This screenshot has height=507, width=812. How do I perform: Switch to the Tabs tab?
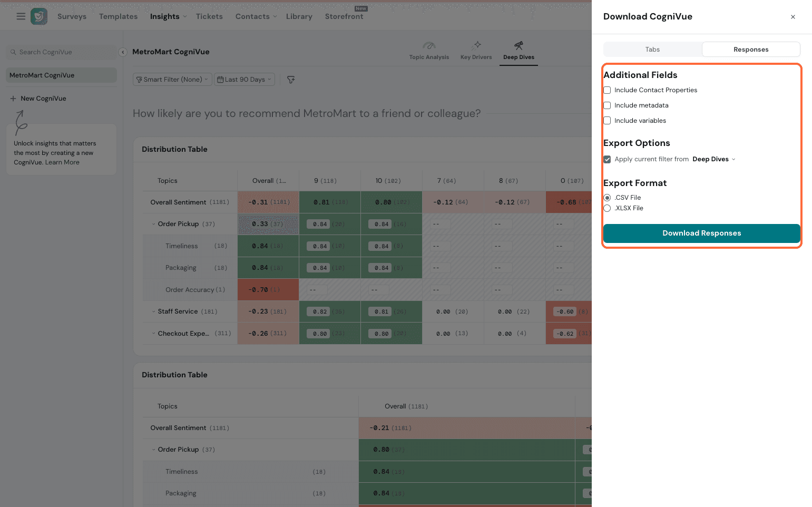(652, 50)
